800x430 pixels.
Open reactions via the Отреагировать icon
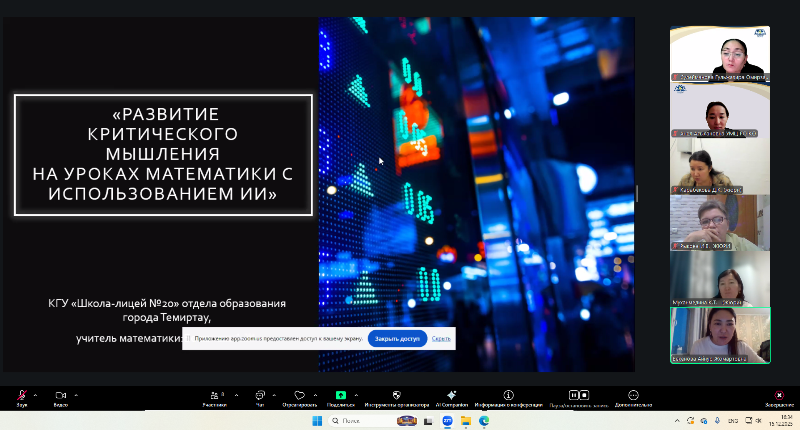point(299,396)
